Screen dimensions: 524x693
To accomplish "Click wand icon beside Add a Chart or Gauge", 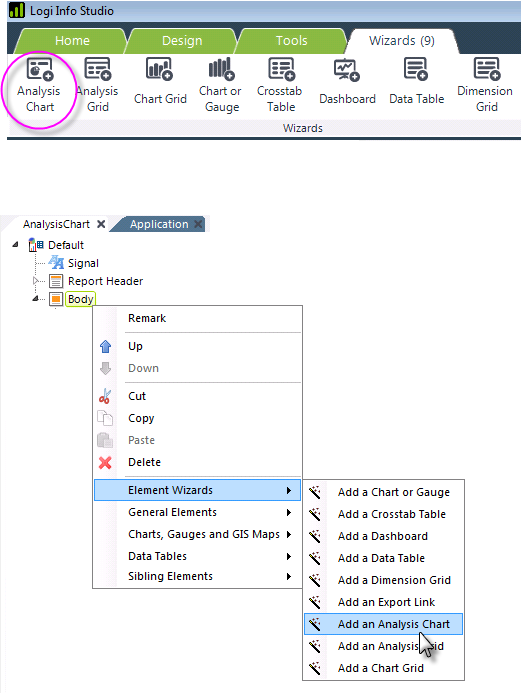I will (x=315, y=492).
